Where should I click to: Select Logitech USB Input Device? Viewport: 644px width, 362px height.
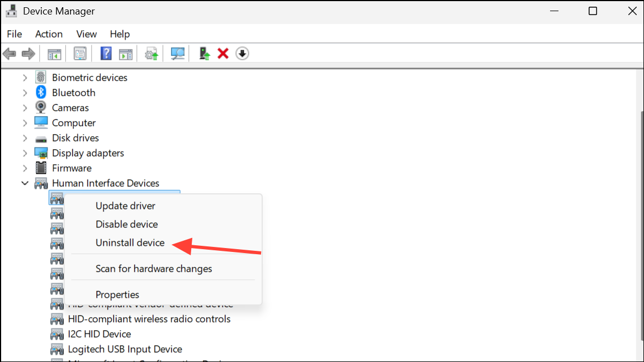tap(125, 349)
